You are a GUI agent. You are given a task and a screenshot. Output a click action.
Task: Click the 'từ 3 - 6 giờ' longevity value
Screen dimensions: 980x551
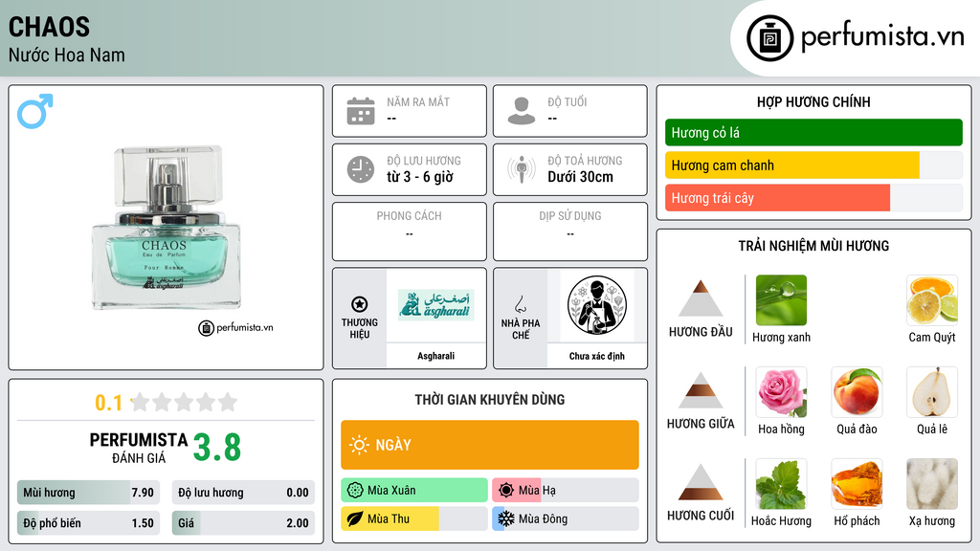click(420, 177)
